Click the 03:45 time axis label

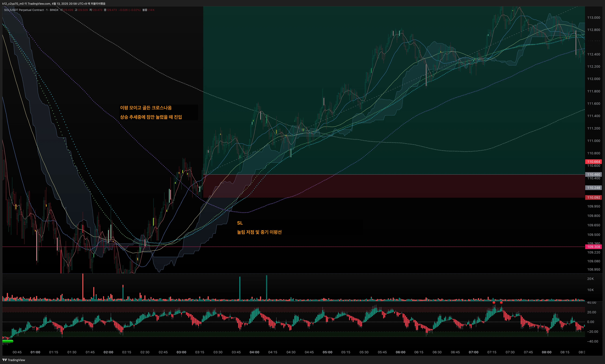pos(236,352)
